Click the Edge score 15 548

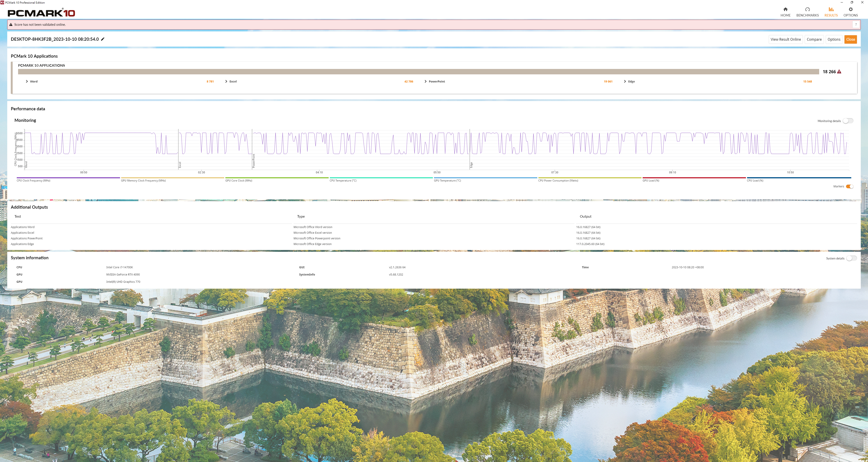click(x=807, y=82)
